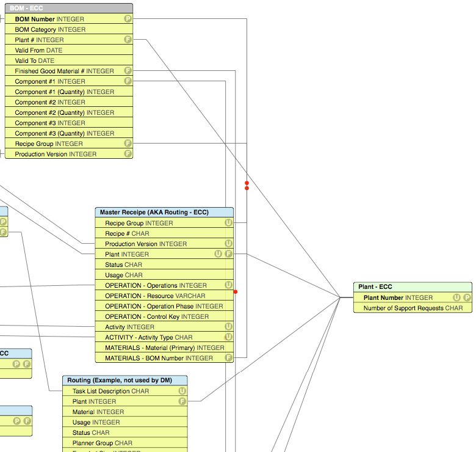This screenshot has height=452, width=476.
Task: Click unique badge on Activity INTEGER row
Action: point(228,327)
